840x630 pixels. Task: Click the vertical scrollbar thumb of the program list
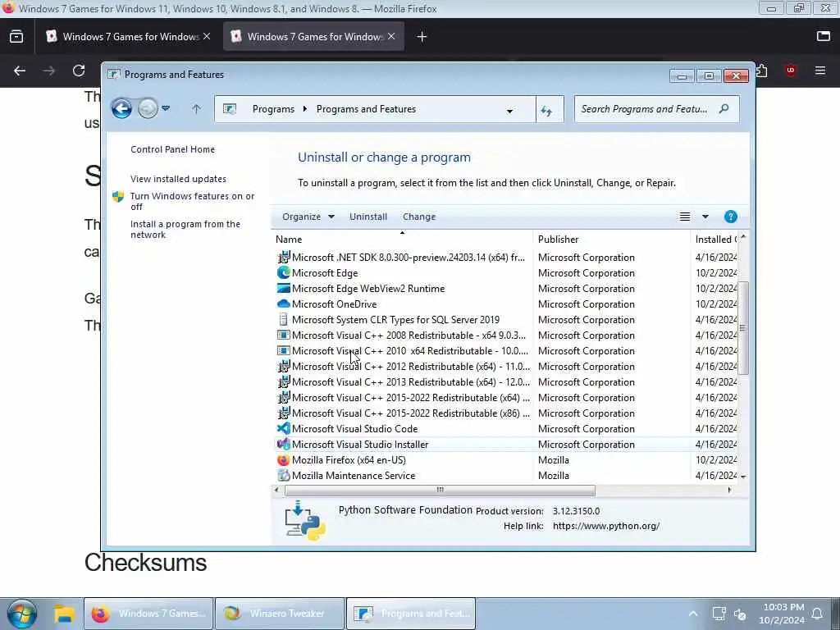[x=742, y=328]
